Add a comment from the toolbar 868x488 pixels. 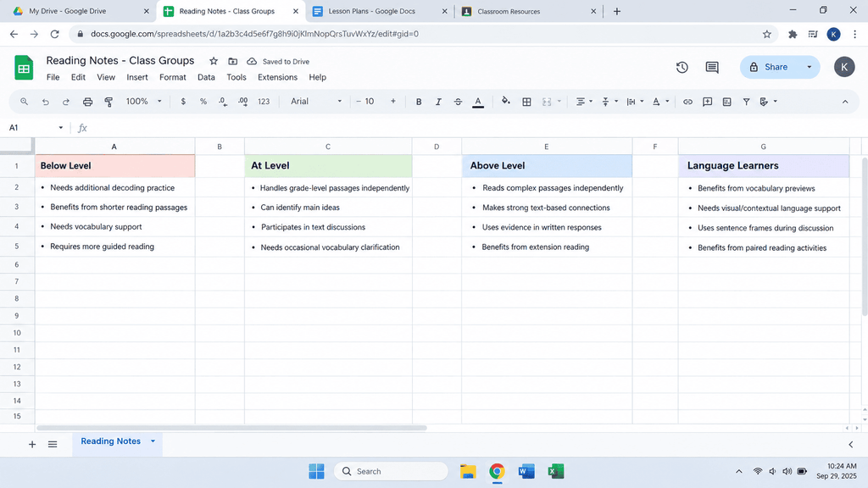click(x=708, y=102)
